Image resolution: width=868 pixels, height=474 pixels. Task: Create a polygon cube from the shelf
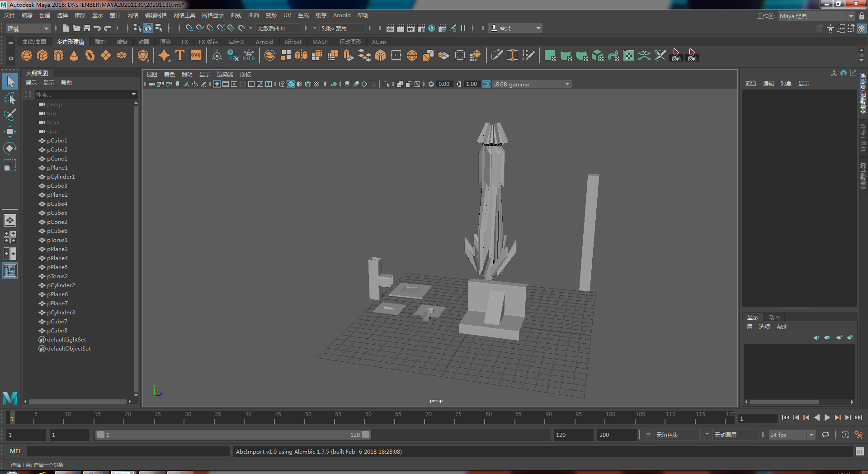pyautogui.click(x=42, y=56)
